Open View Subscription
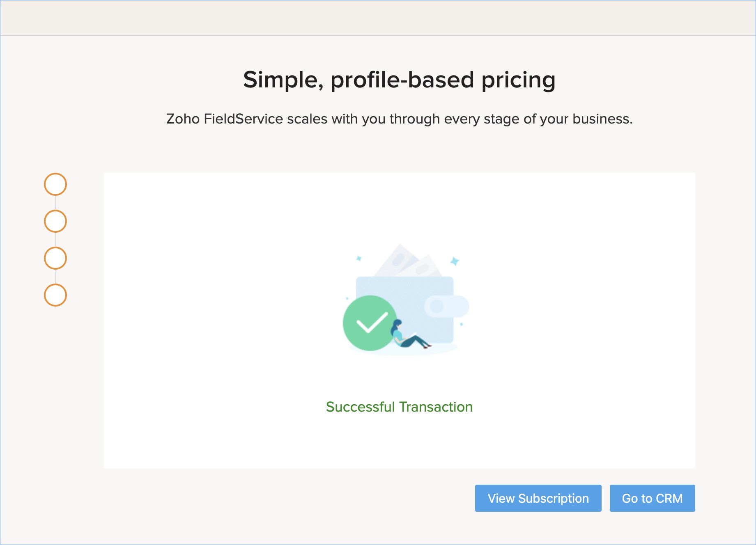The width and height of the screenshot is (756, 545). [538, 498]
